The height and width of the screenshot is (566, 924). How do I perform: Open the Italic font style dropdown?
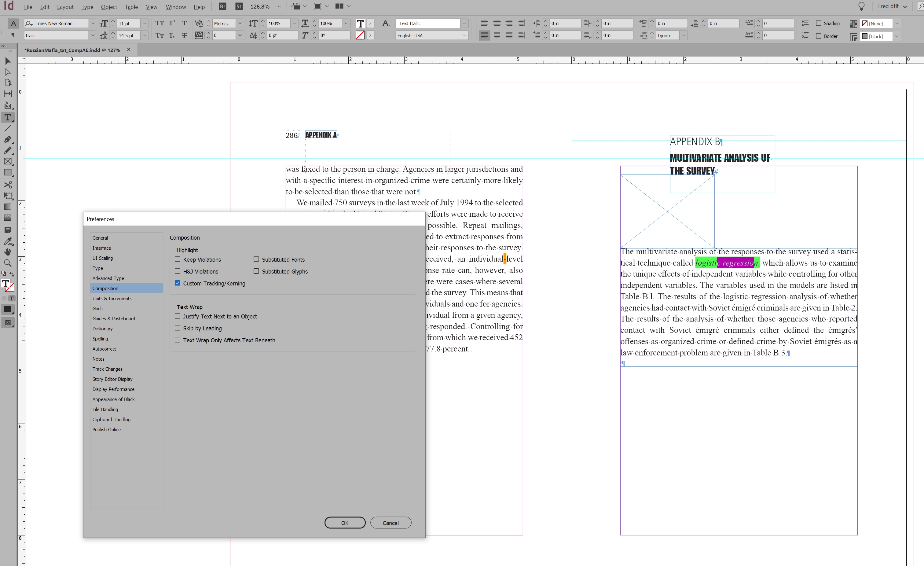(93, 35)
